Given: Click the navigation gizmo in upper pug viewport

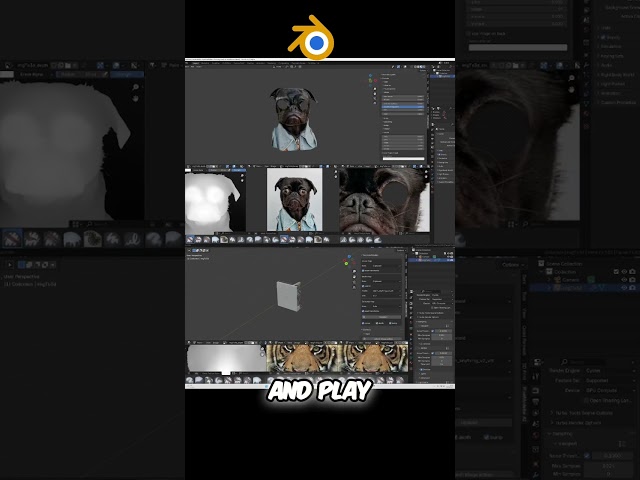Looking at the screenshot, I should (x=372, y=79).
